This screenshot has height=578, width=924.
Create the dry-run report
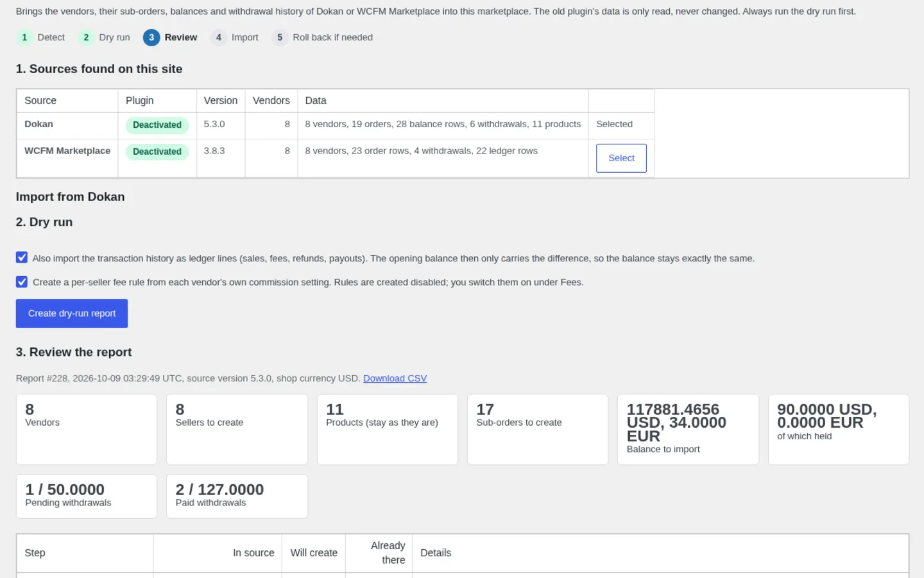72,313
